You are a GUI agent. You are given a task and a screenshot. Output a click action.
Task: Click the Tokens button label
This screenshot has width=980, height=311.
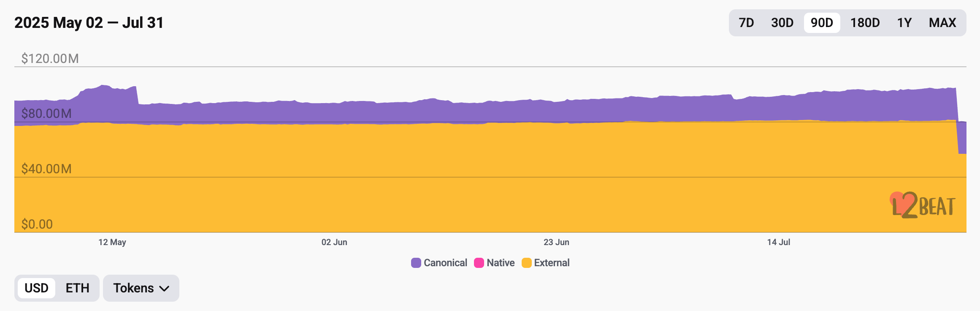click(x=133, y=288)
